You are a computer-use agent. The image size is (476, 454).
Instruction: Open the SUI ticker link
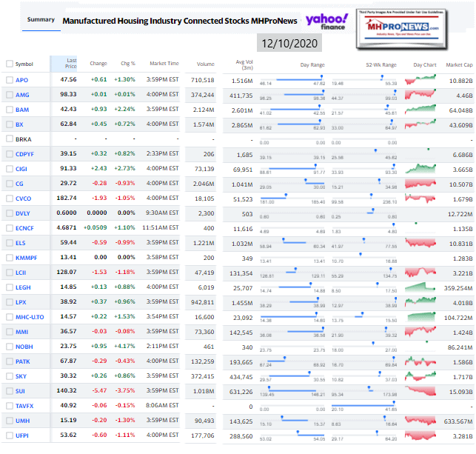[x=20, y=391]
